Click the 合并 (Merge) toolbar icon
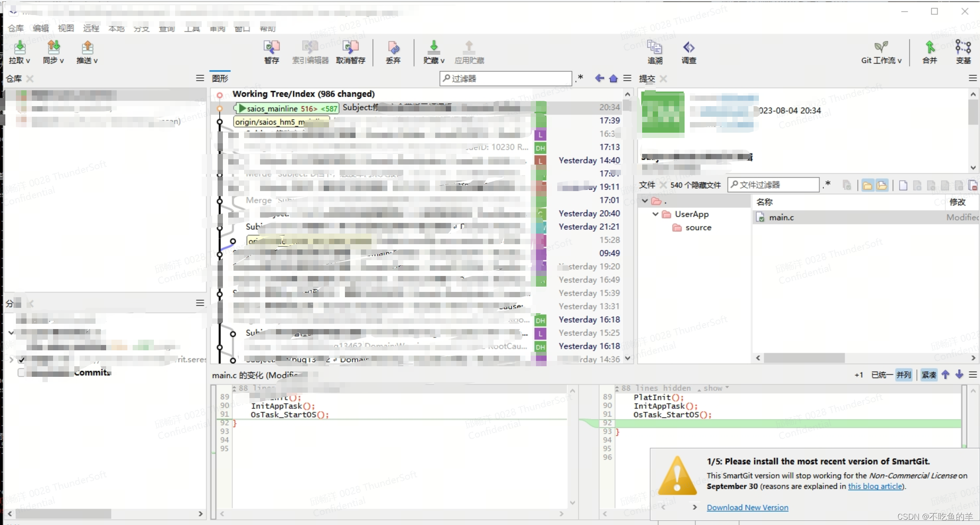This screenshot has width=980, height=525. [929, 51]
